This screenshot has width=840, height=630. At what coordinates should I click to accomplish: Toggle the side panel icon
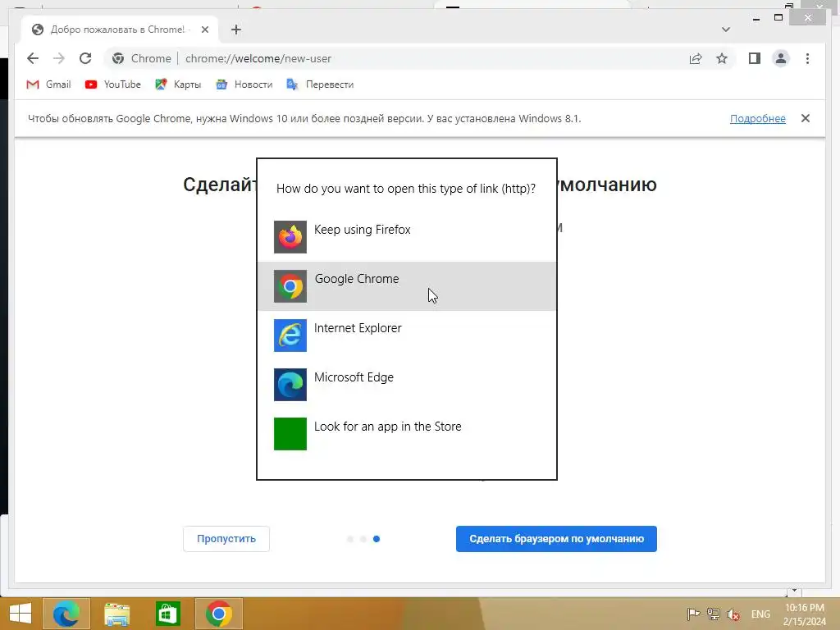point(755,58)
